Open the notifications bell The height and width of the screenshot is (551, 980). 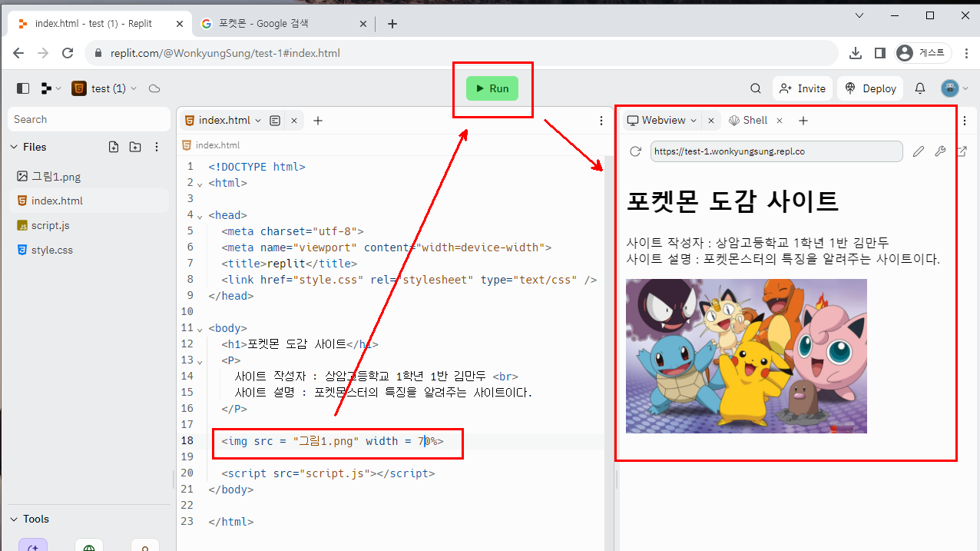point(920,88)
